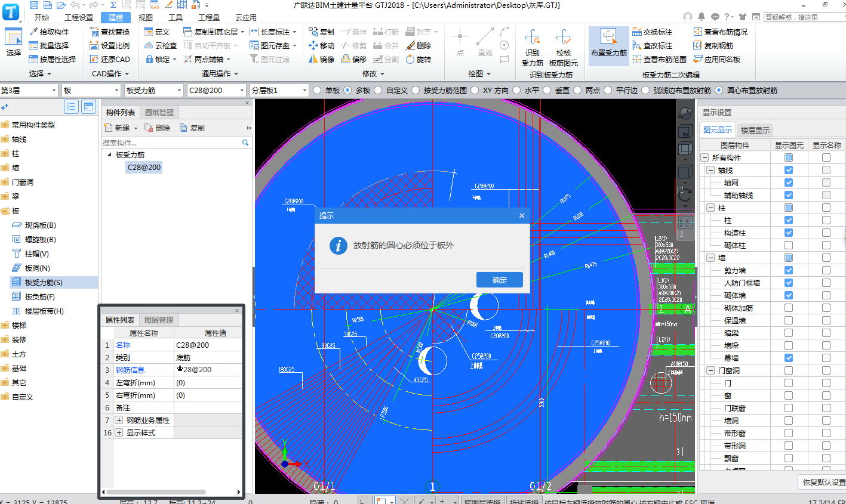This screenshot has width=846, height=504.
Task: Select the 批量选择 batch select tool
Action: pos(49,45)
